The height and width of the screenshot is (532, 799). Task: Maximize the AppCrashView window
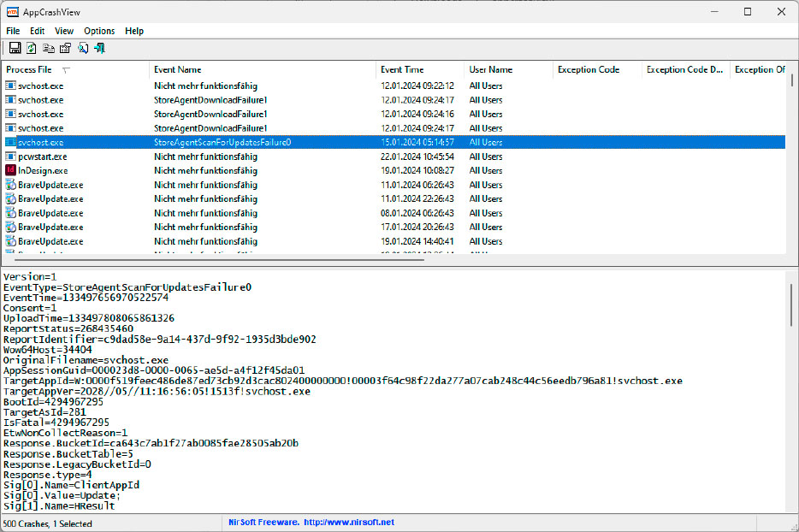(748, 12)
